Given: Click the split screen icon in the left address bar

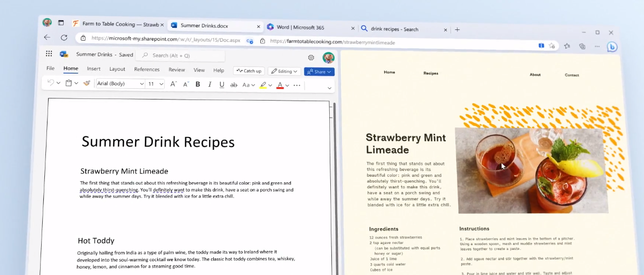Looking at the screenshot, I should click(250, 40).
